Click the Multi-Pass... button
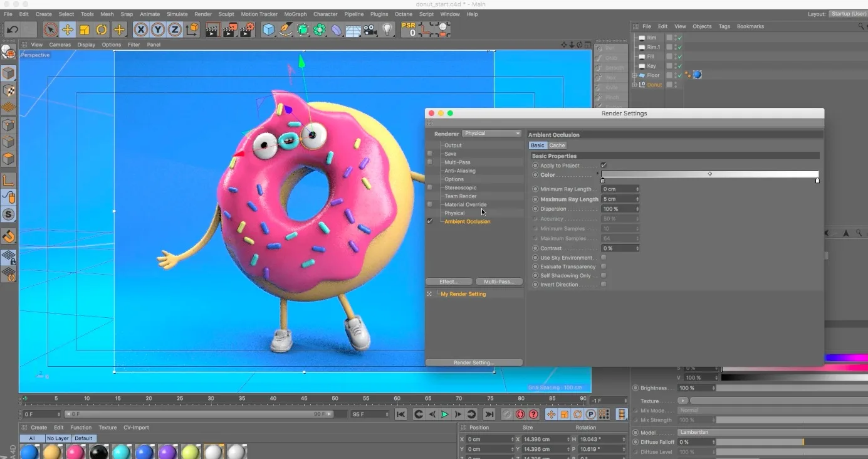The width and height of the screenshot is (868, 459). coord(499,282)
